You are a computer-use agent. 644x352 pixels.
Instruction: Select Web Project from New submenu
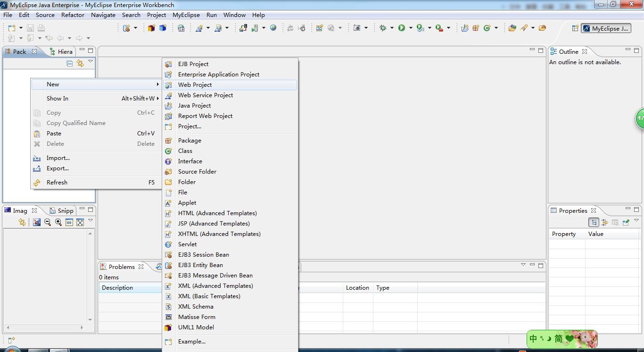(231, 85)
